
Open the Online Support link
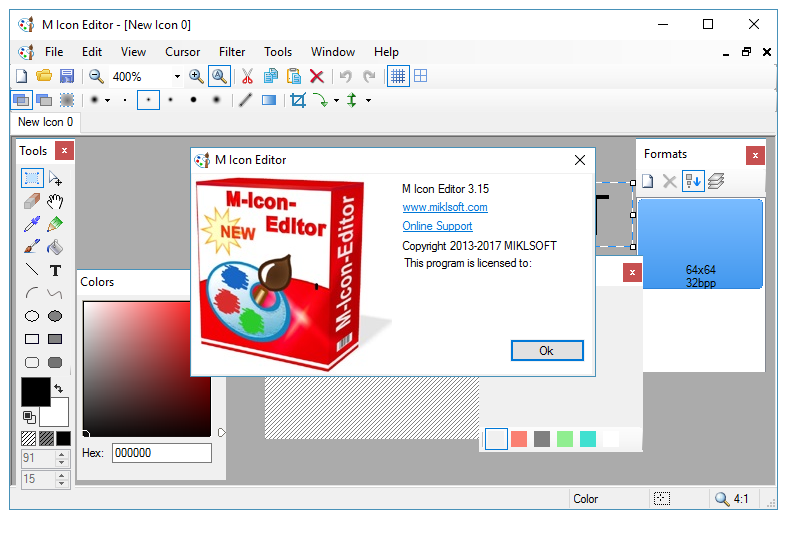[437, 226]
